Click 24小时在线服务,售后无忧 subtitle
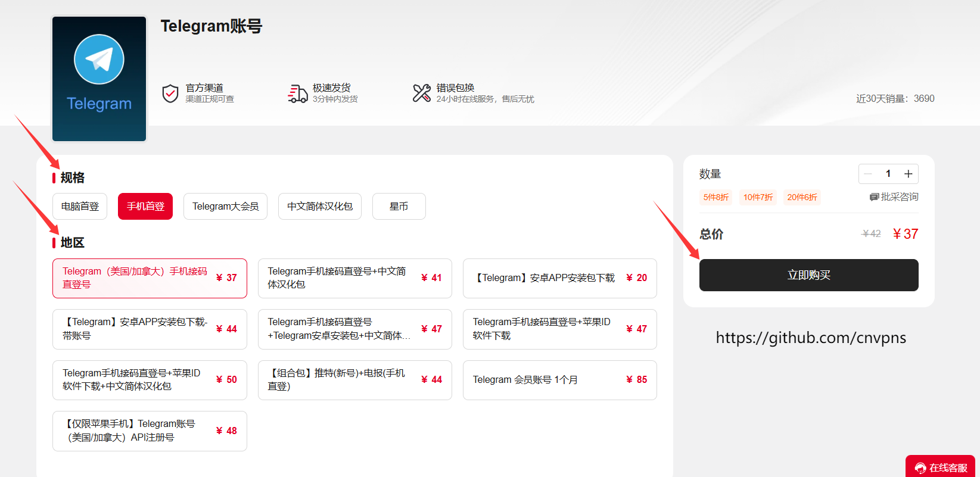 click(486, 99)
